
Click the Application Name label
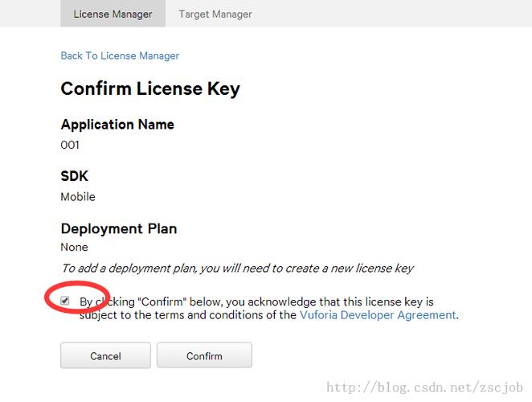pos(117,125)
